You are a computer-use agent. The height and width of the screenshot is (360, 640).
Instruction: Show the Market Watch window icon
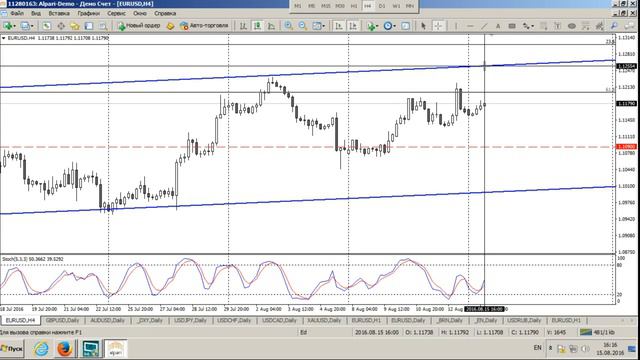point(47,26)
